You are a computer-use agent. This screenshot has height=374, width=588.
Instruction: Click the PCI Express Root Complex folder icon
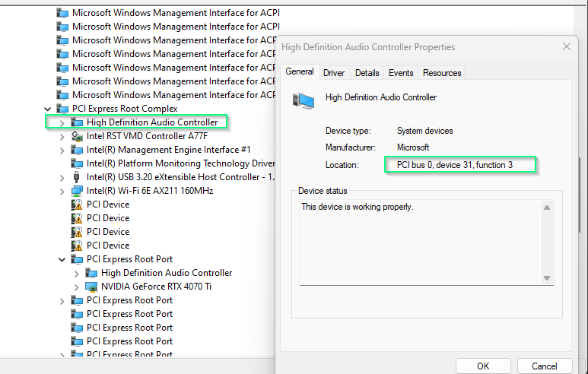[62, 109]
